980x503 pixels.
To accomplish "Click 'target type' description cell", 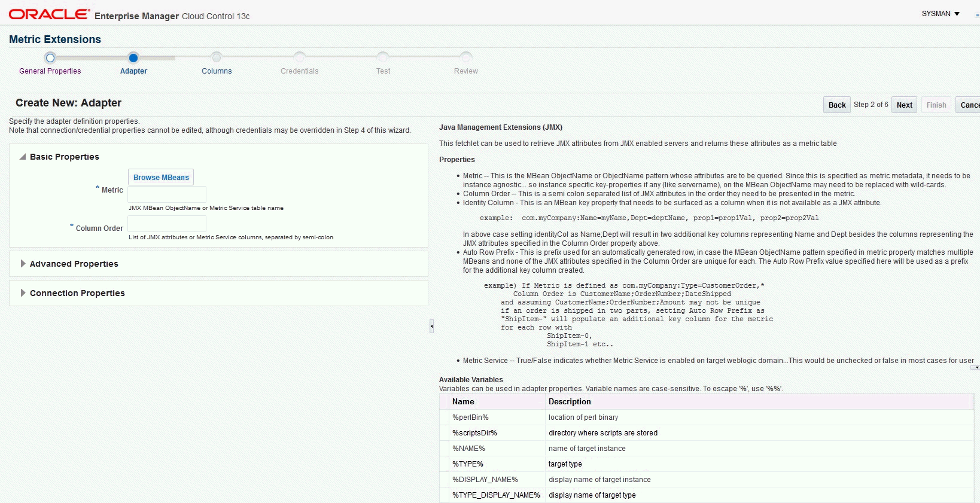I will [565, 464].
